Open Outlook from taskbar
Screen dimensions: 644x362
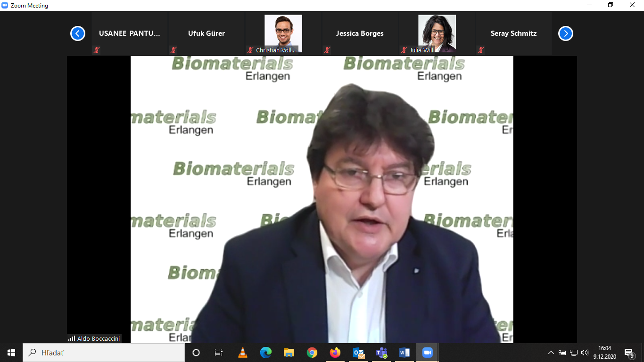click(x=358, y=353)
